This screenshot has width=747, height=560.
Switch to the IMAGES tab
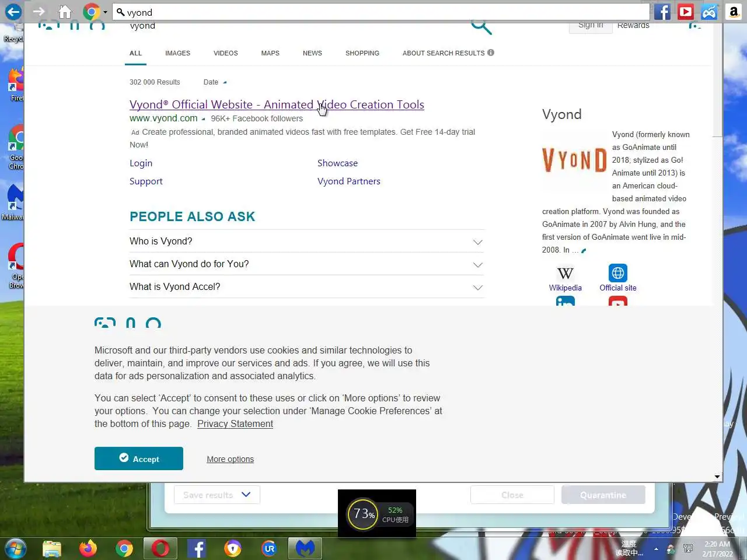[x=177, y=53]
